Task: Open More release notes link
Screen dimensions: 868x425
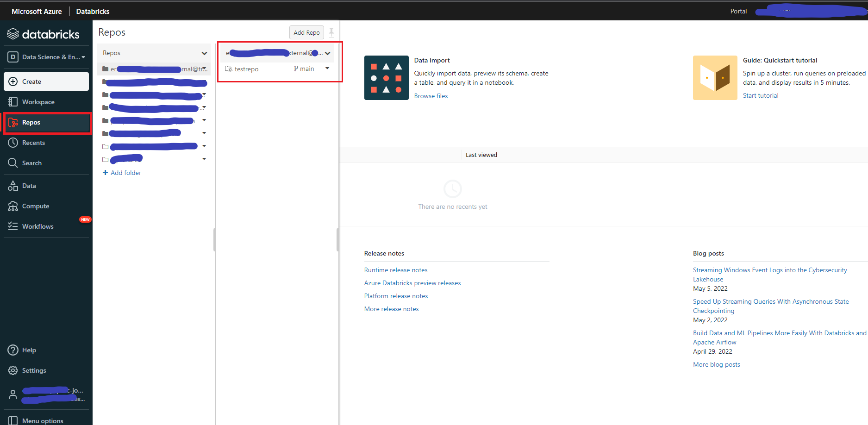Action: pyautogui.click(x=391, y=309)
